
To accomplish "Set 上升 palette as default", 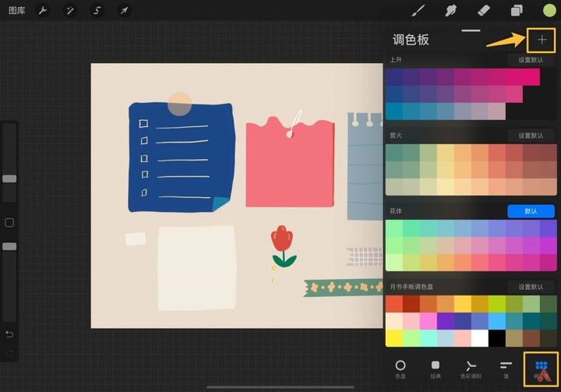I will [531, 60].
